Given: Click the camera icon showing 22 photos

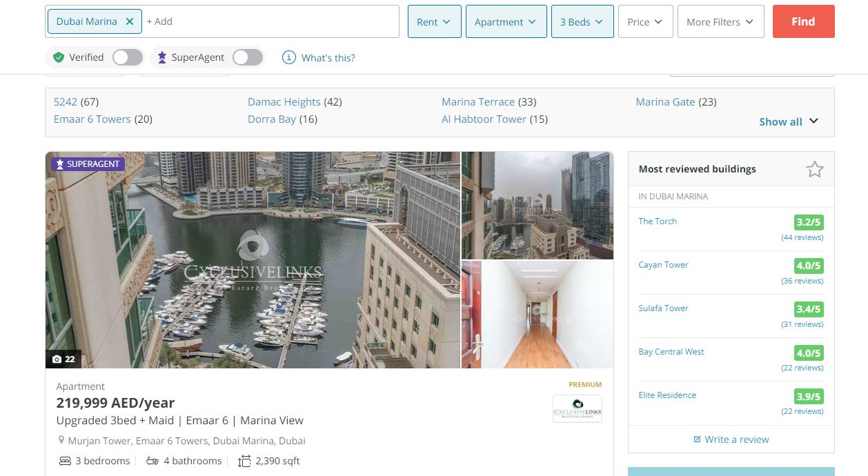Looking at the screenshot, I should coord(57,359).
